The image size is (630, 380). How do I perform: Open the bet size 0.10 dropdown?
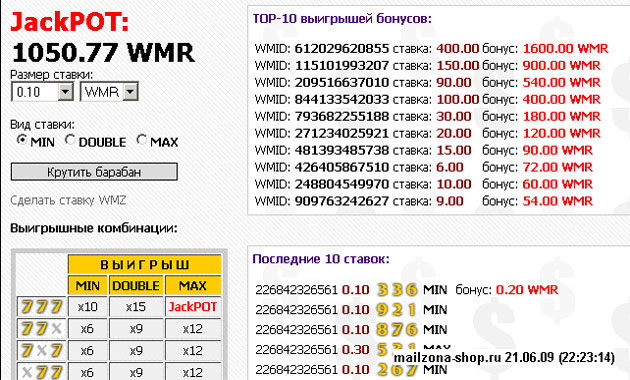(42, 92)
